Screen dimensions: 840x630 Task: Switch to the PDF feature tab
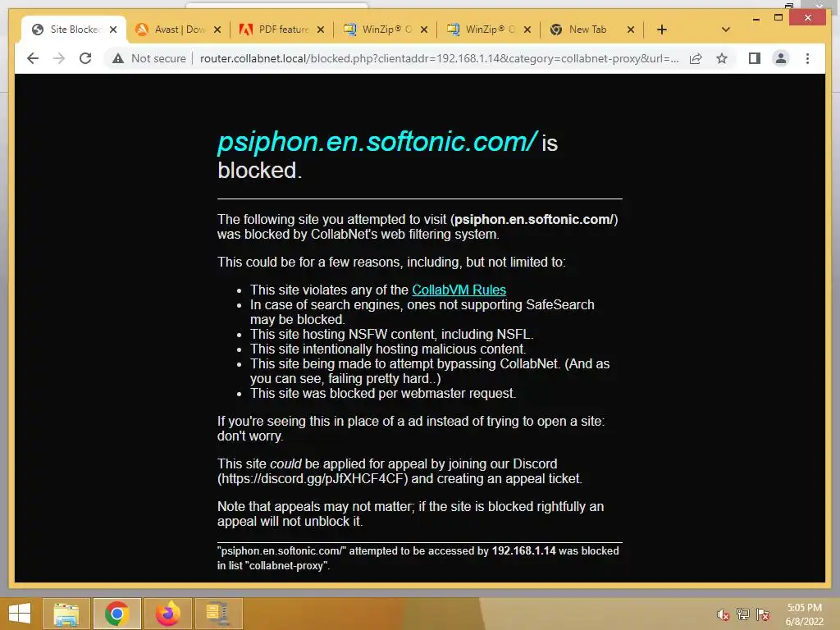[x=282, y=30]
